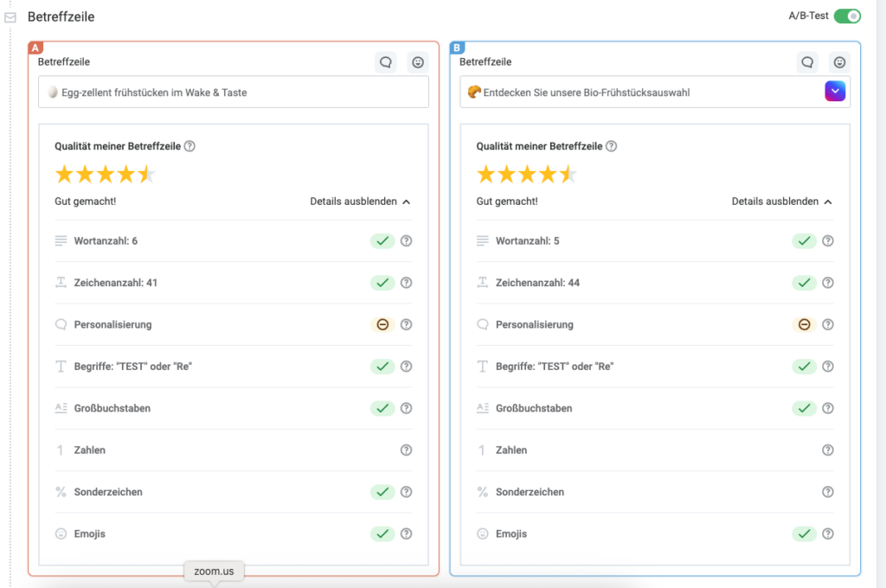
Task: Open emoji picker for subject line A
Action: click(x=418, y=62)
